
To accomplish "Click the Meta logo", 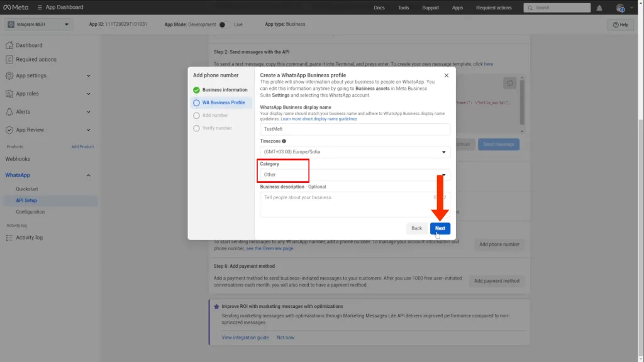I will tap(16, 8).
